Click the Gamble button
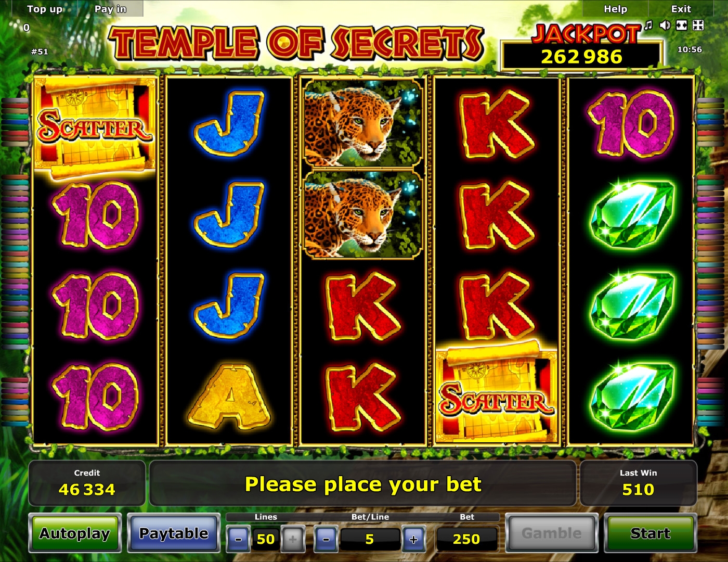 point(552,533)
